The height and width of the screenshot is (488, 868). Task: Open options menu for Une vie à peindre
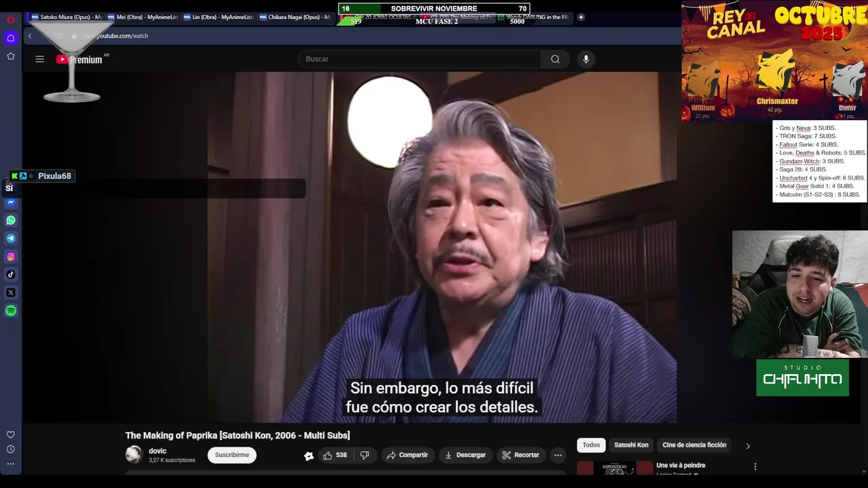tap(755, 466)
